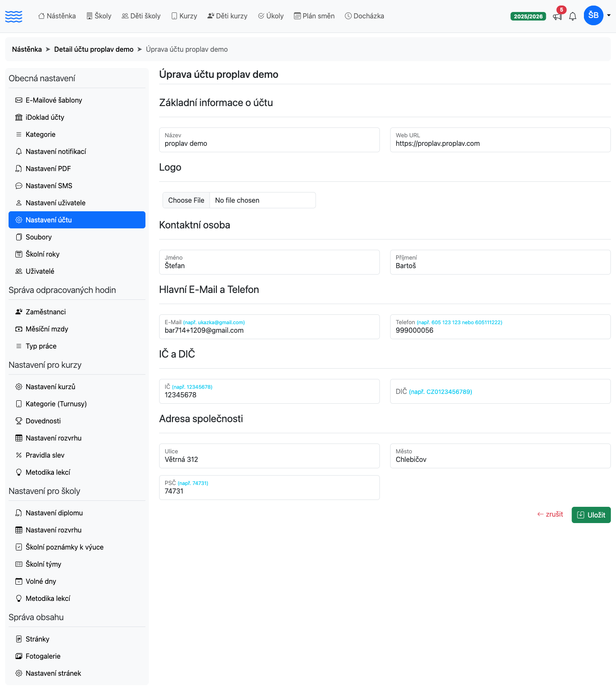Click the DIČ input field
This screenshot has width=616, height=692.
pos(500,391)
